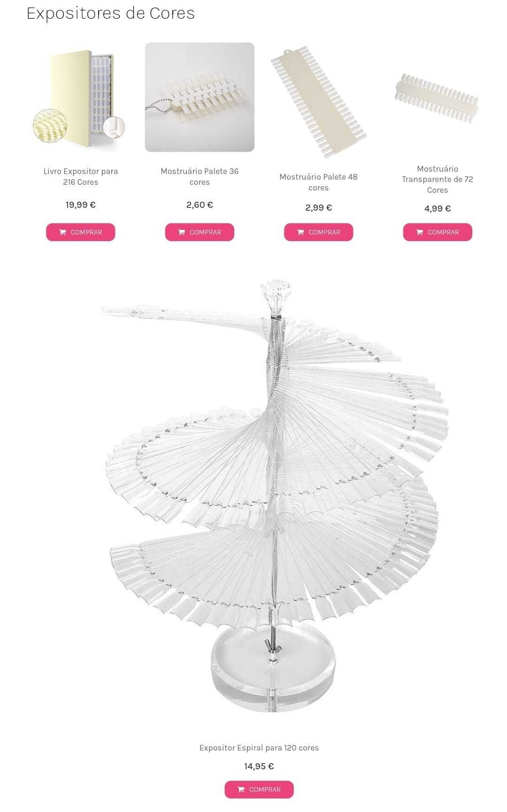Open Mostruário Palete 36 cores title link
507x812 pixels.
(x=200, y=177)
